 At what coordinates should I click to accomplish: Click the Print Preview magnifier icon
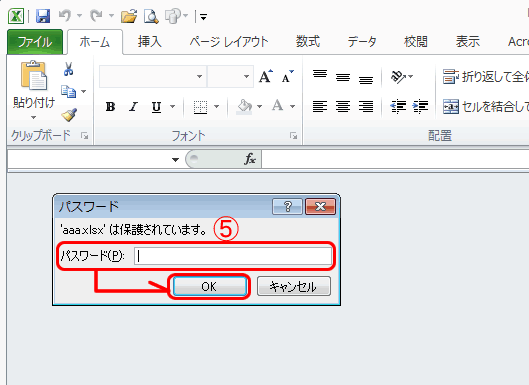tap(151, 16)
